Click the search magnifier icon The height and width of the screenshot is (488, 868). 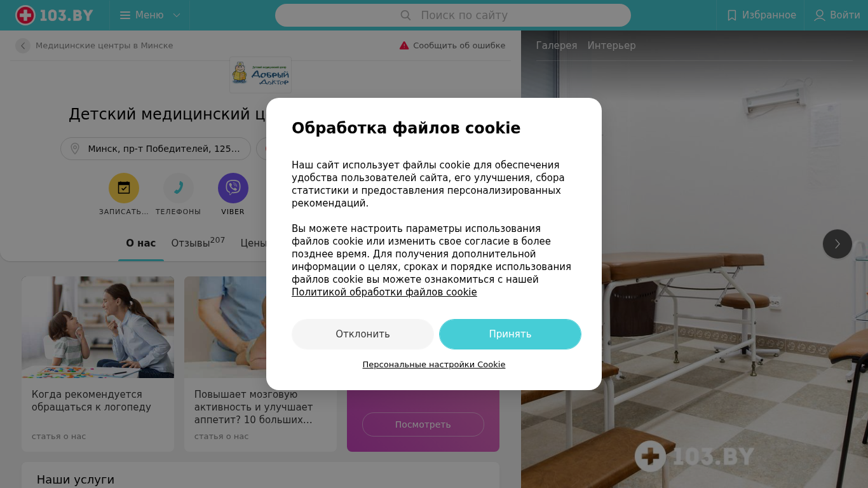(x=405, y=15)
